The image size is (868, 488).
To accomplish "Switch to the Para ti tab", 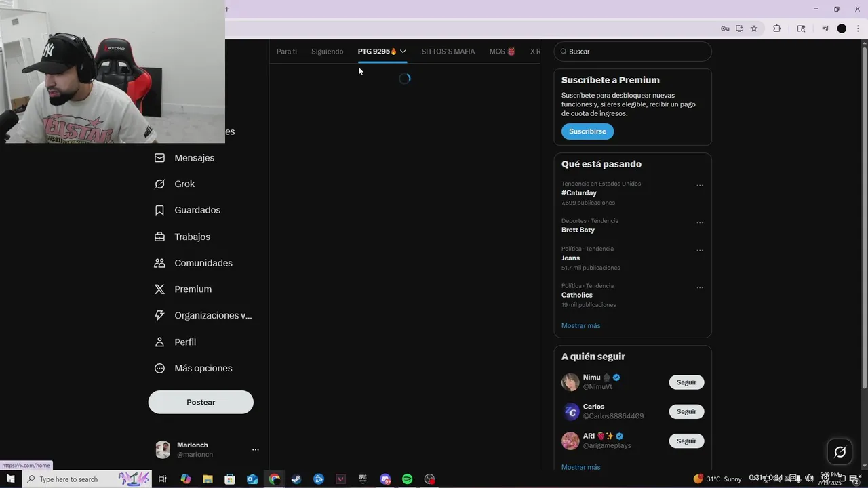I will (287, 52).
